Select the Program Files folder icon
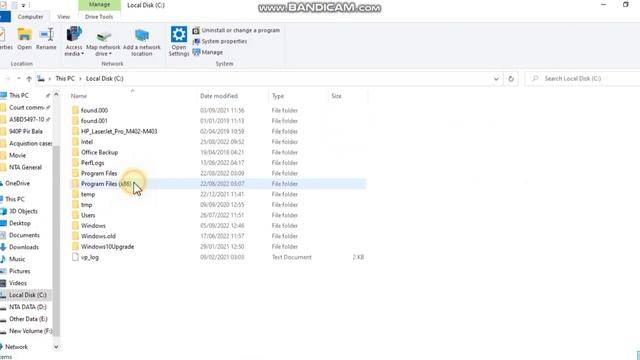Screen dimensions: 640x360 [75, 173]
